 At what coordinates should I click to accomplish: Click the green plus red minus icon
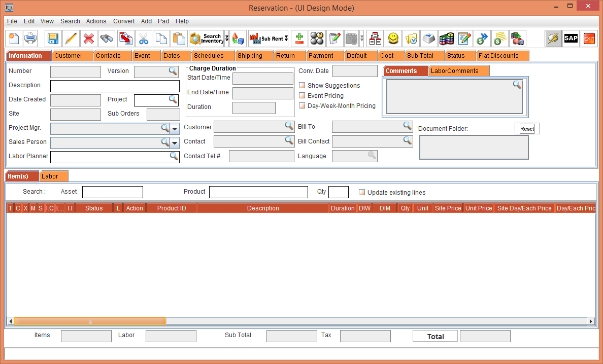coord(299,39)
